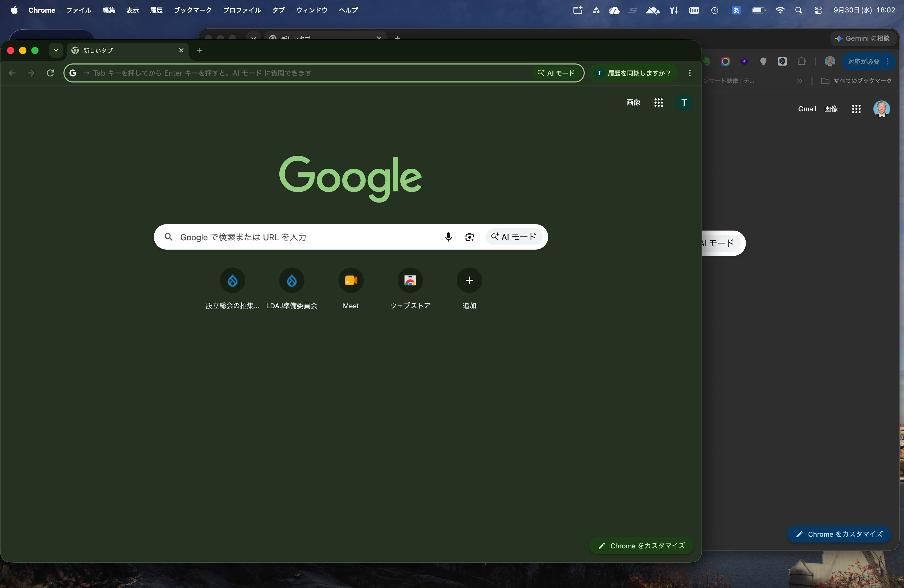904x588 pixels.
Task: Open Google Lens image search icon
Action: tap(469, 237)
